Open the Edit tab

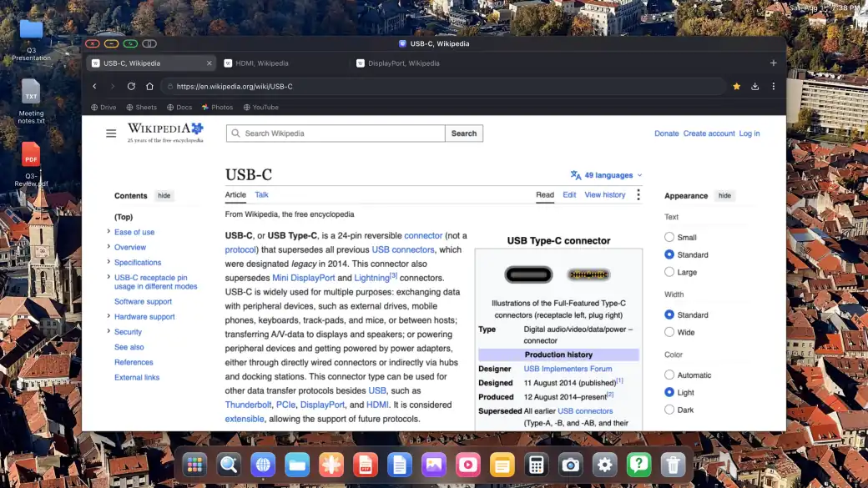point(569,194)
